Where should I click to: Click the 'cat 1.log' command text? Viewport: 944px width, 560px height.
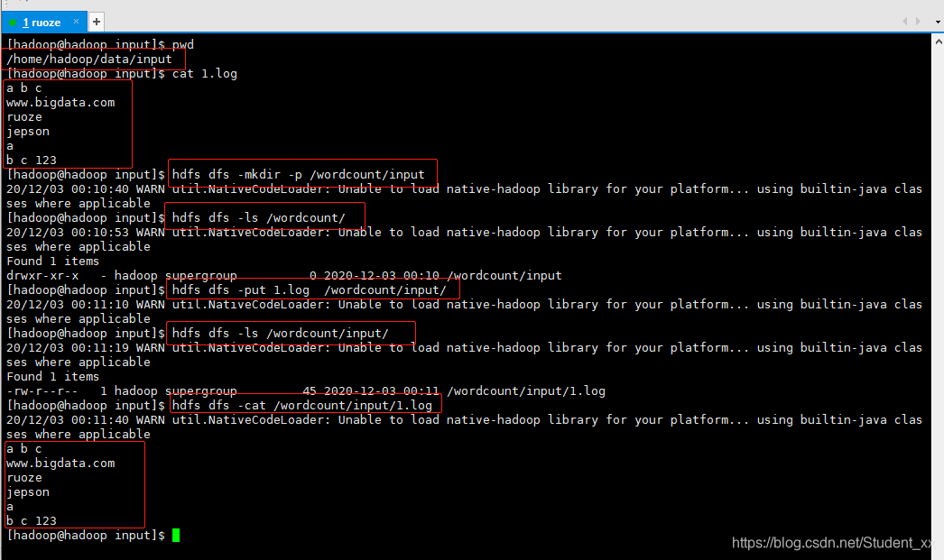click(x=205, y=73)
